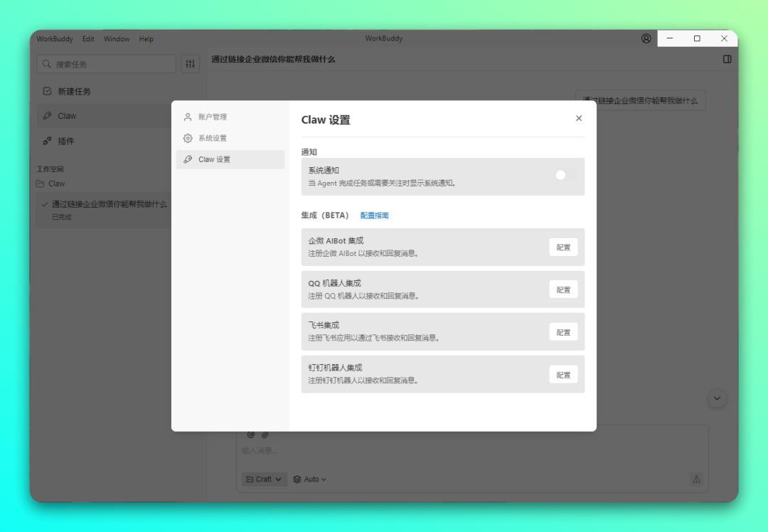
Task: Open the Auto model selector dropdown
Action: (x=309, y=479)
